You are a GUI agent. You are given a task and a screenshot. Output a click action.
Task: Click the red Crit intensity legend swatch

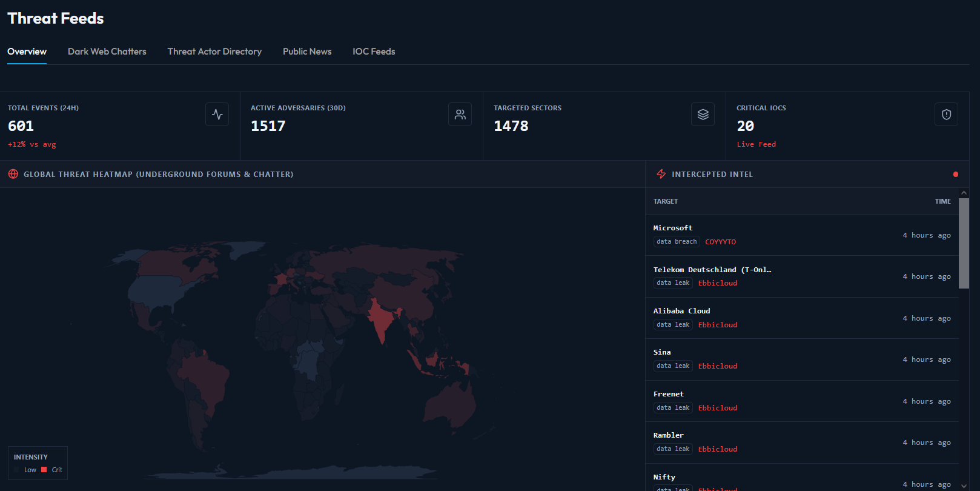(x=44, y=470)
